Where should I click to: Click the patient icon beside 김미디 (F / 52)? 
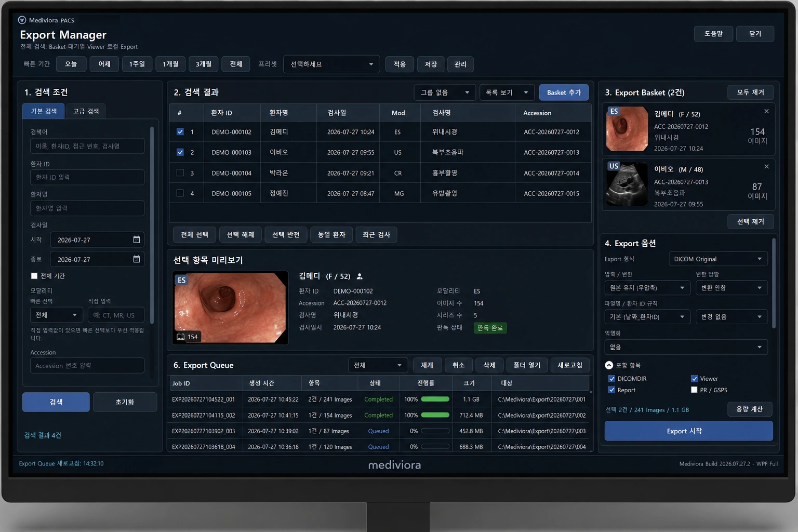(360, 276)
